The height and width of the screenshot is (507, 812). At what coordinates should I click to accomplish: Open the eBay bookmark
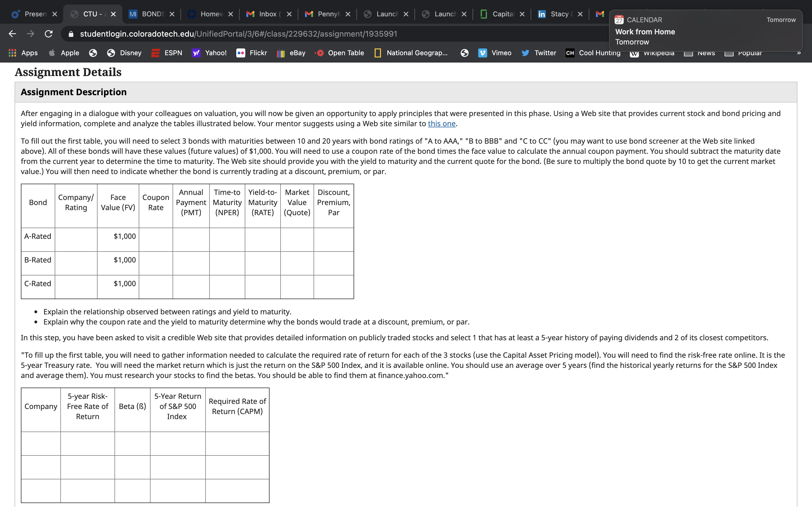click(x=291, y=53)
